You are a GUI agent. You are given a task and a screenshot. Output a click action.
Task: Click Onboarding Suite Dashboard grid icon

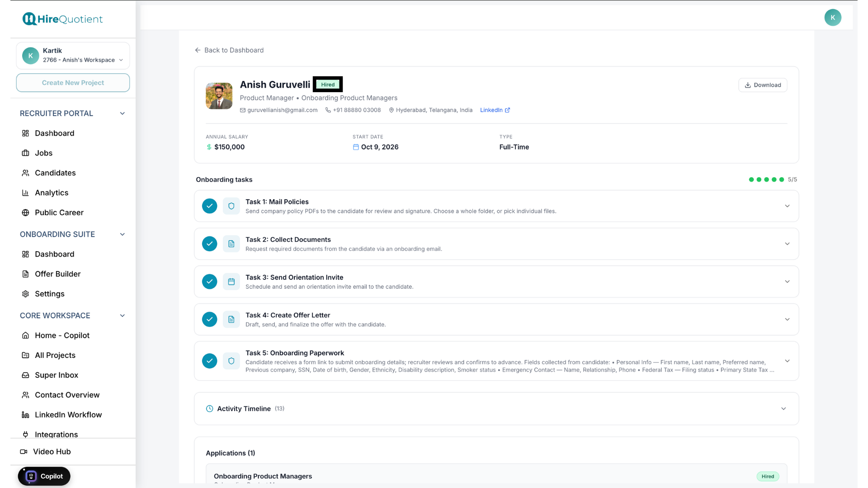(x=25, y=254)
